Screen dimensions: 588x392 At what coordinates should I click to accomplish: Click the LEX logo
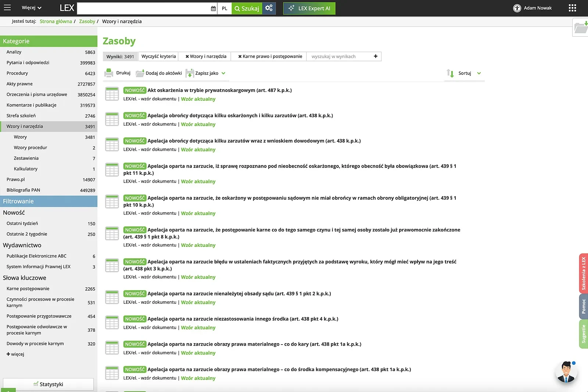point(67,8)
